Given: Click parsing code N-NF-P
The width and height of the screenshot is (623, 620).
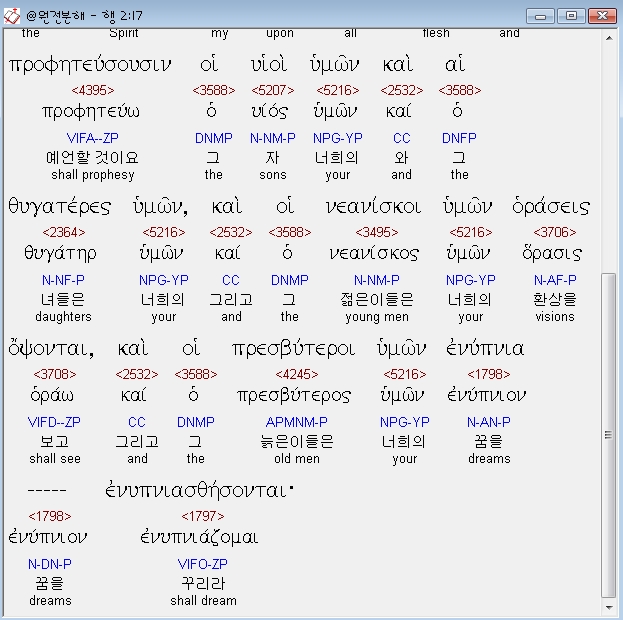Looking at the screenshot, I should click(x=63, y=280).
